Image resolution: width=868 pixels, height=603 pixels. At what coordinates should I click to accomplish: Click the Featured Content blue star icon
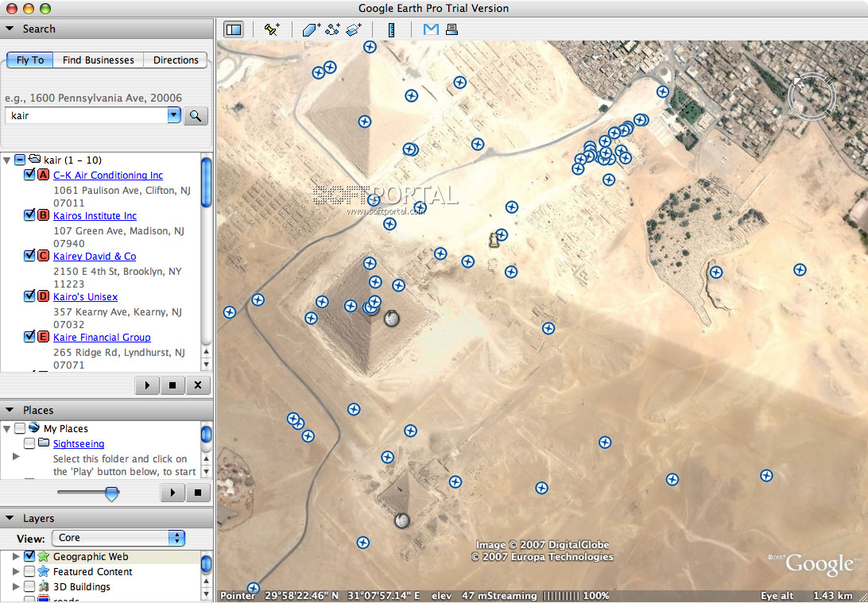click(x=43, y=571)
